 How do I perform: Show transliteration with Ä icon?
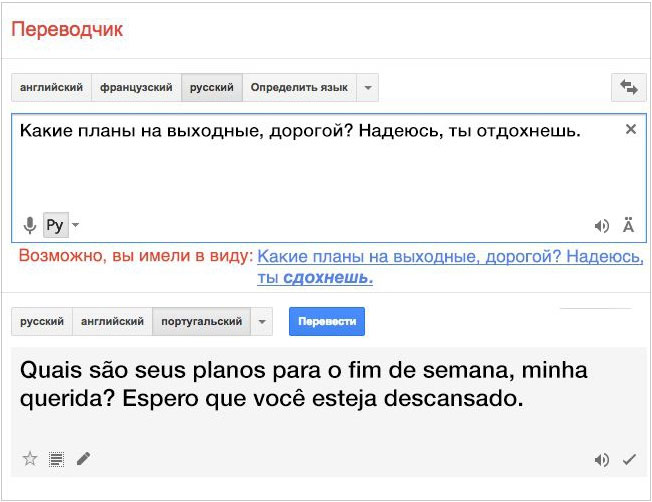tap(628, 225)
